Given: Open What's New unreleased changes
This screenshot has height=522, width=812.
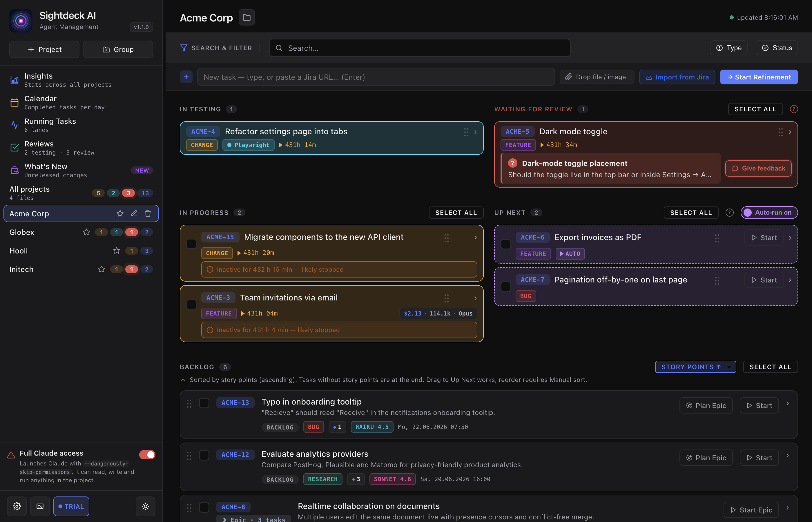Looking at the screenshot, I should [x=81, y=171].
